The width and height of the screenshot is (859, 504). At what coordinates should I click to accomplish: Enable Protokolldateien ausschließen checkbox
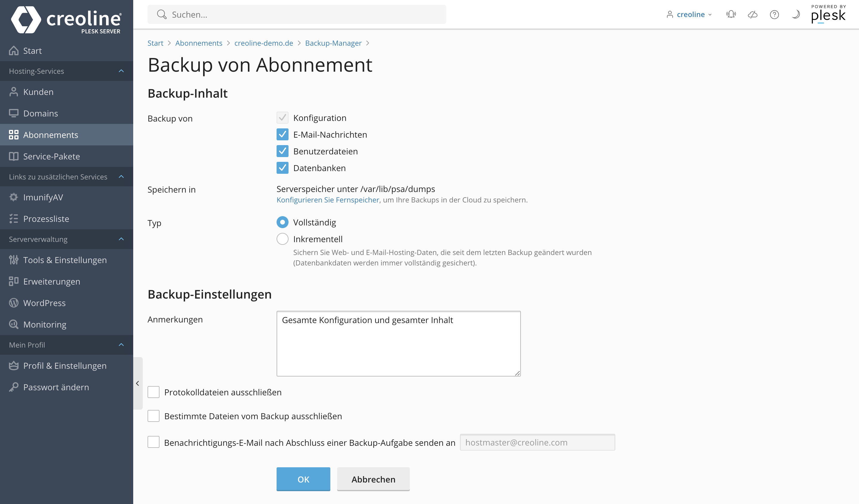154,392
